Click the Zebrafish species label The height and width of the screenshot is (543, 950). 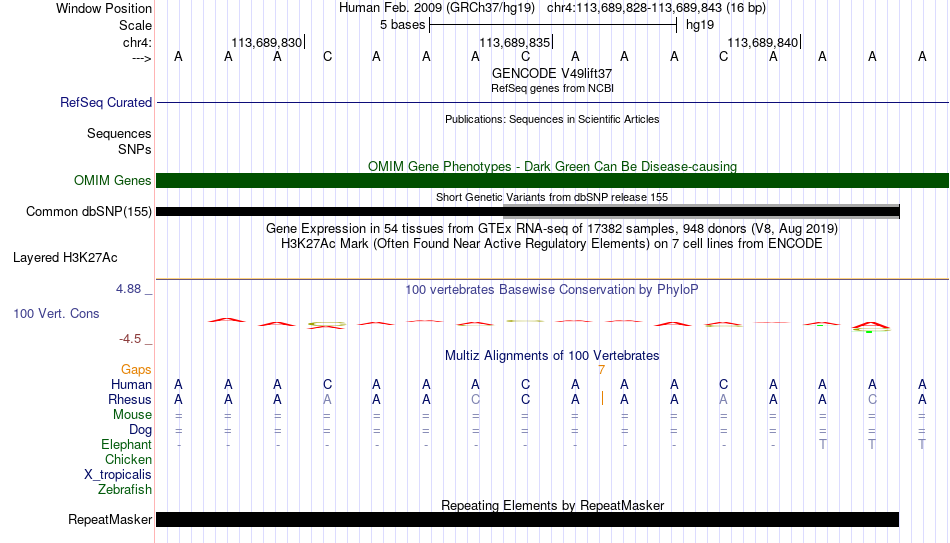[125, 489]
